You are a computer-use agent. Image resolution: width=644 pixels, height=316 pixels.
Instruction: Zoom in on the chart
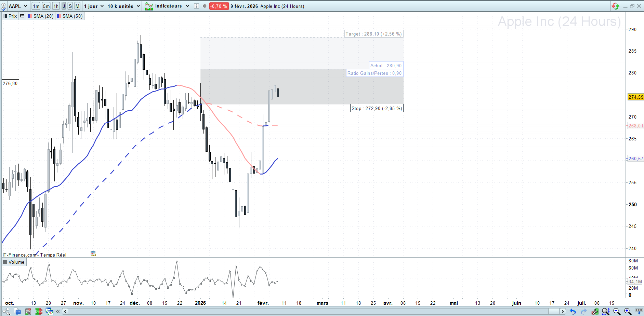pos(628,312)
